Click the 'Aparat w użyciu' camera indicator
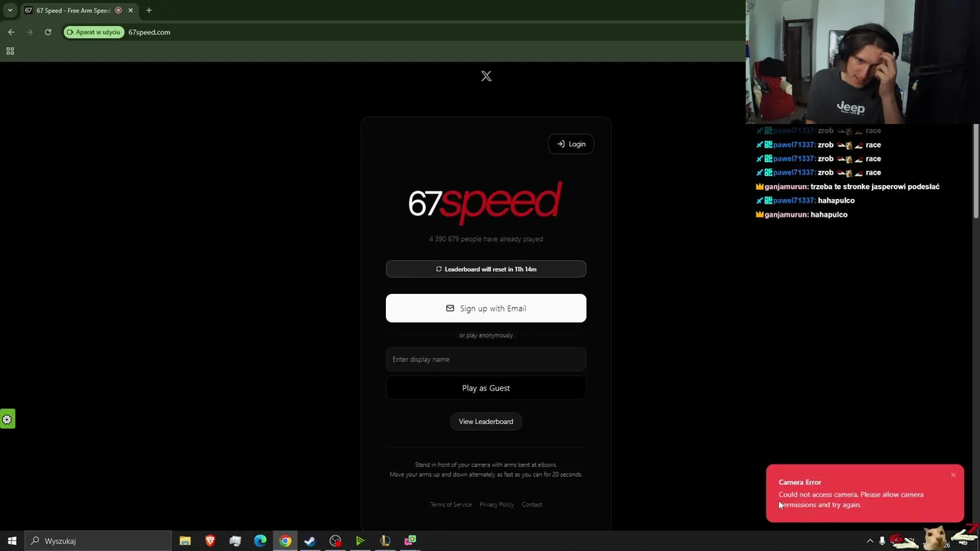980x551 pixels. (x=93, y=32)
